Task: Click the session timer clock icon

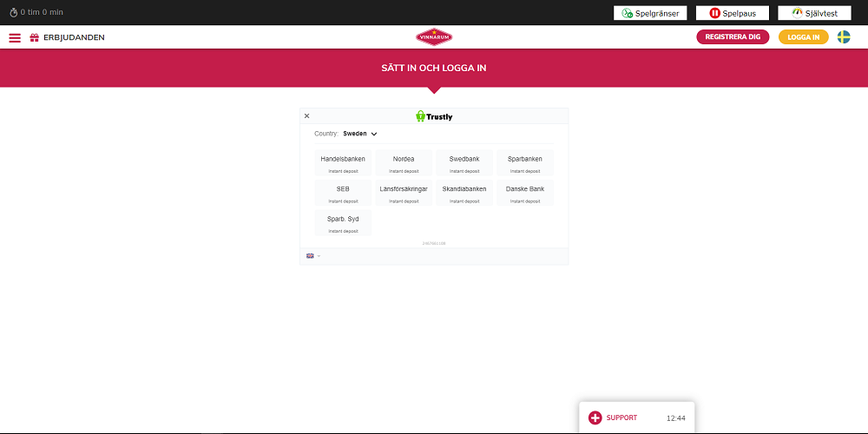Action: 14,12
